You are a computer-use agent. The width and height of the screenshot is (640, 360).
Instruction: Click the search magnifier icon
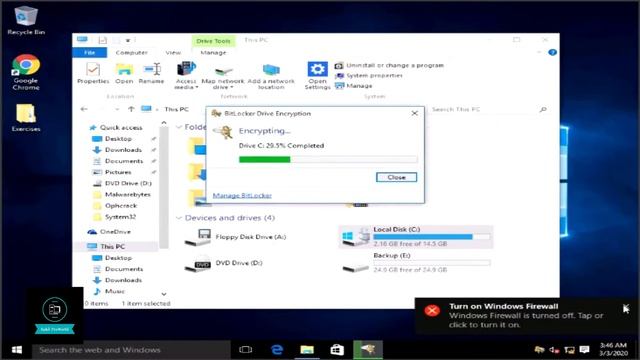coord(543,109)
